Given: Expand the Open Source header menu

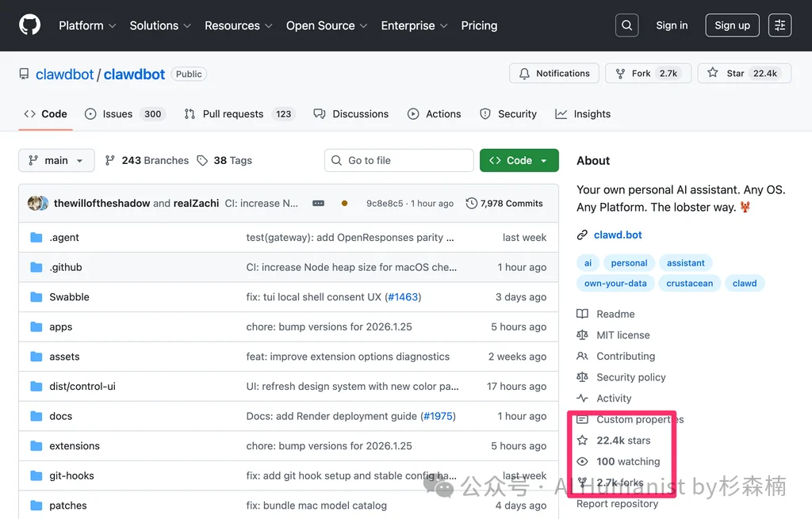Looking at the screenshot, I should (x=326, y=25).
